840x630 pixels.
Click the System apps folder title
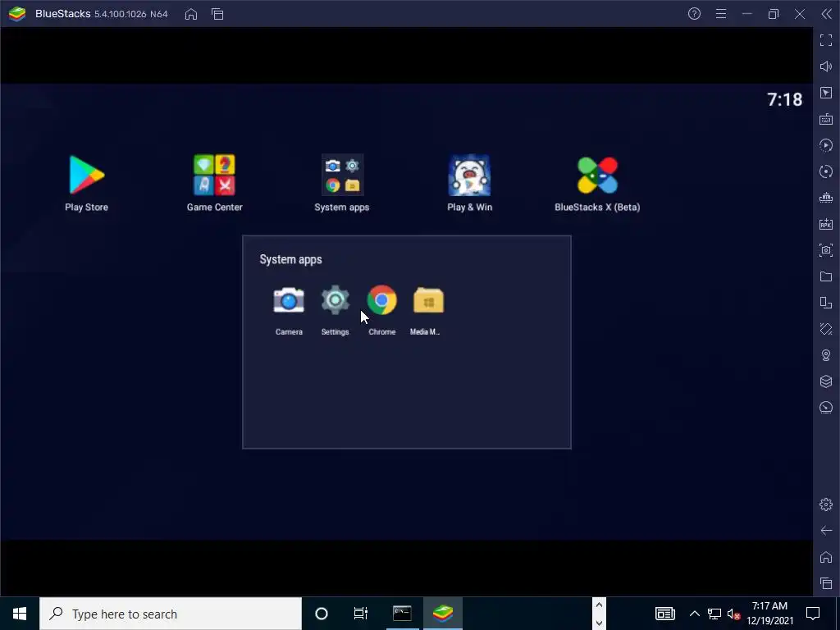point(291,259)
